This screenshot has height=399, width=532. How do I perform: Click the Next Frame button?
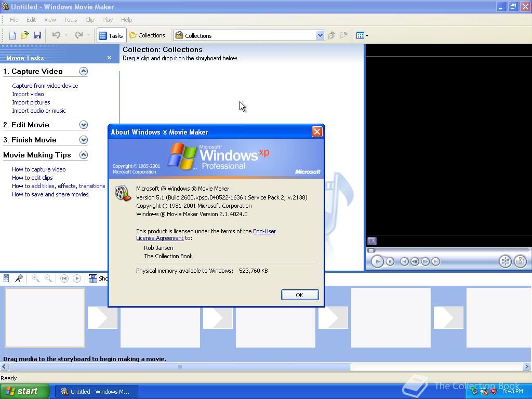tap(425, 262)
